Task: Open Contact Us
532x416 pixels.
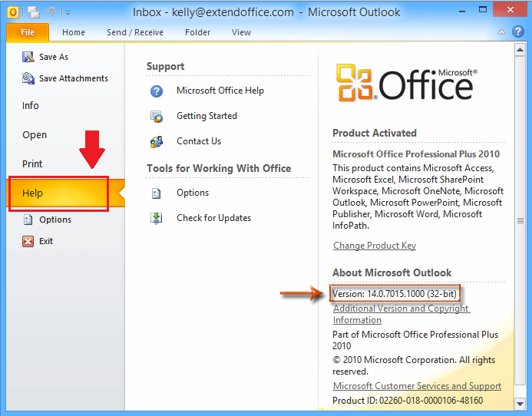Action: (199, 141)
